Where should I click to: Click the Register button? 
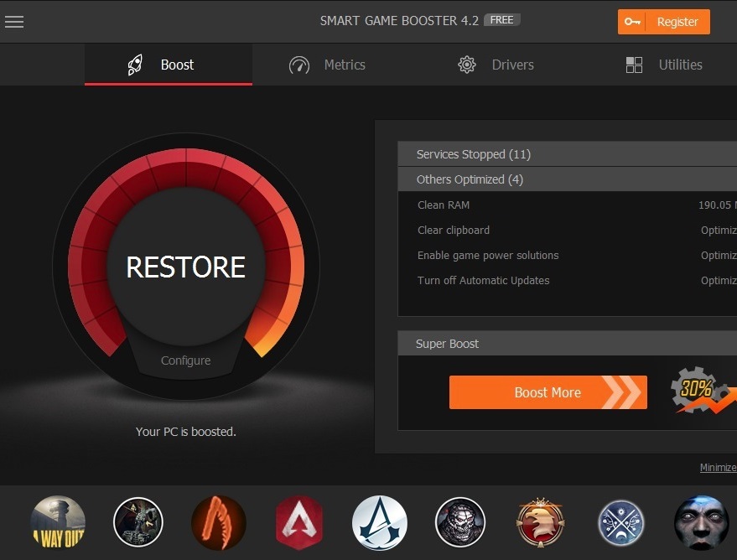click(664, 22)
